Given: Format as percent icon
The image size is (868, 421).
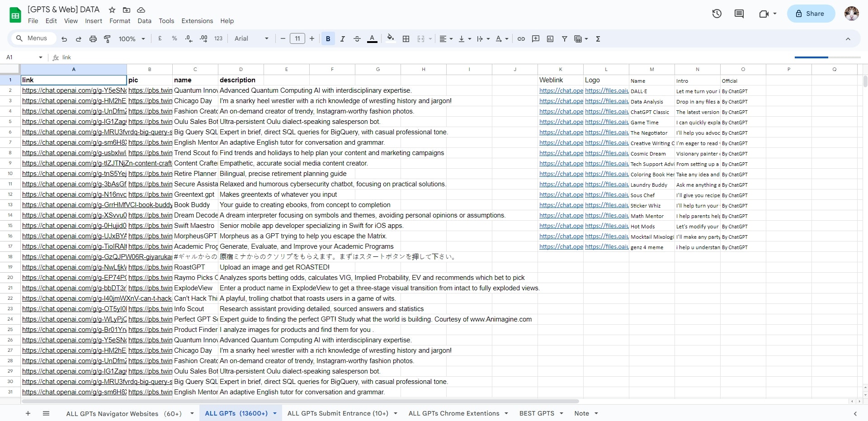Looking at the screenshot, I should [175, 39].
